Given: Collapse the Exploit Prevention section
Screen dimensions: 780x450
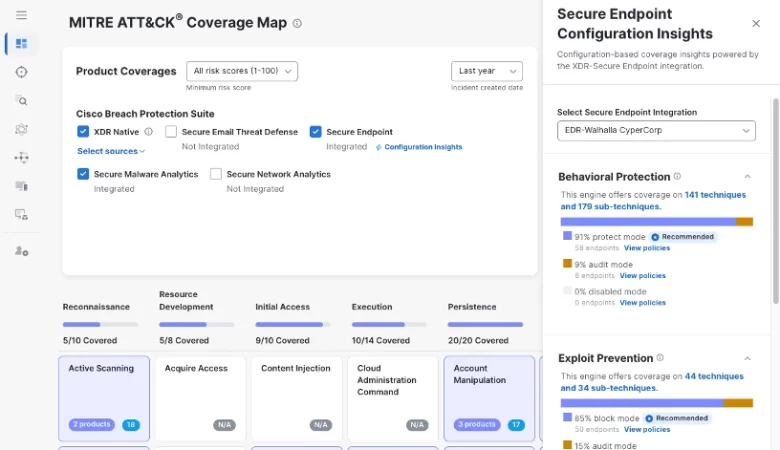Looking at the screenshot, I should (x=747, y=358).
